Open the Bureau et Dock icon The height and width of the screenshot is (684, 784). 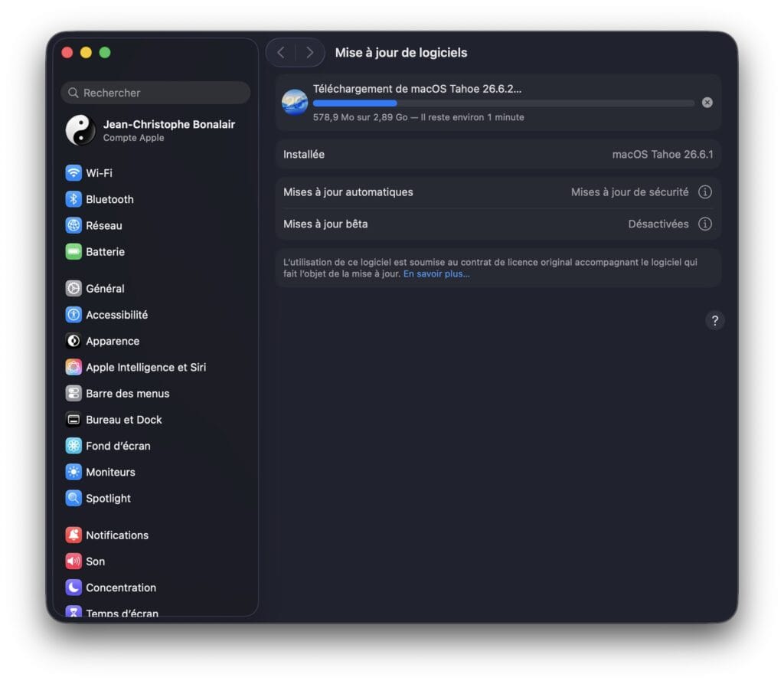click(x=73, y=419)
